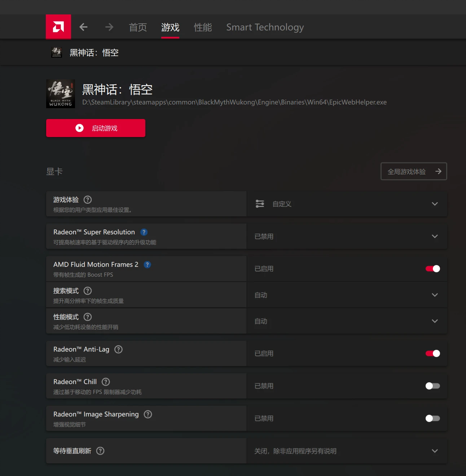Open help for 游戏体验
Screen dimensions: 466x476
pyautogui.click(x=88, y=200)
